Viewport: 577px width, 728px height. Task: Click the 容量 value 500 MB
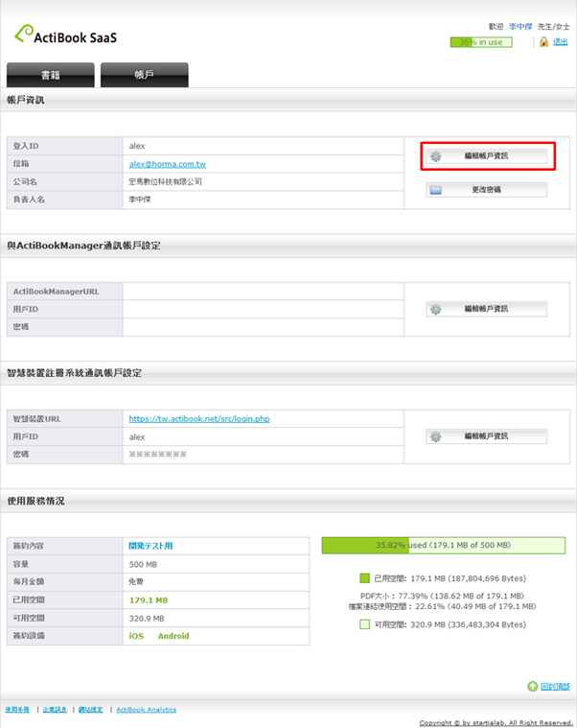(143, 565)
